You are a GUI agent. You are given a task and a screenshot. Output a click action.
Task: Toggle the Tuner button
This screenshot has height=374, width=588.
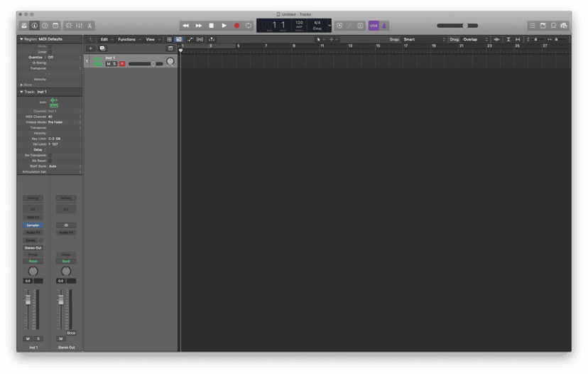pos(350,26)
